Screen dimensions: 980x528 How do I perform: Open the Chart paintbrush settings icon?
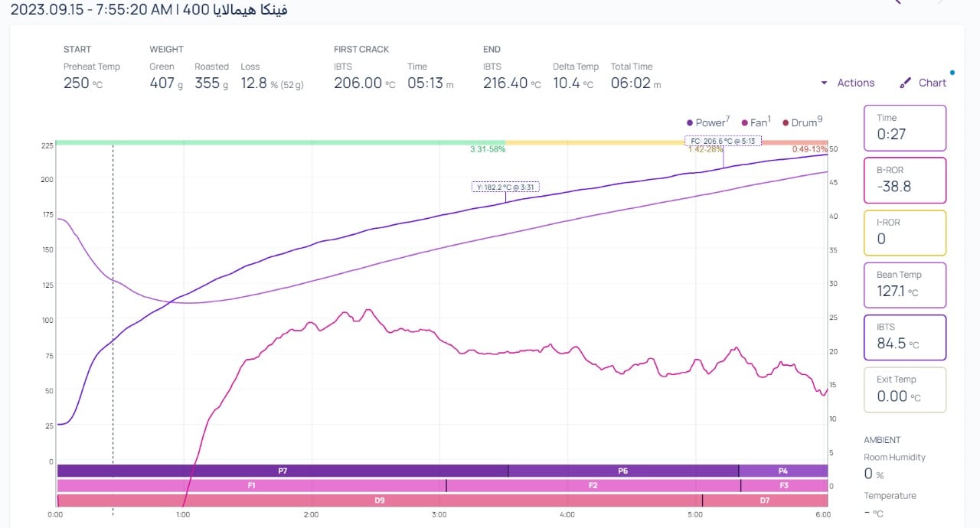coord(906,83)
